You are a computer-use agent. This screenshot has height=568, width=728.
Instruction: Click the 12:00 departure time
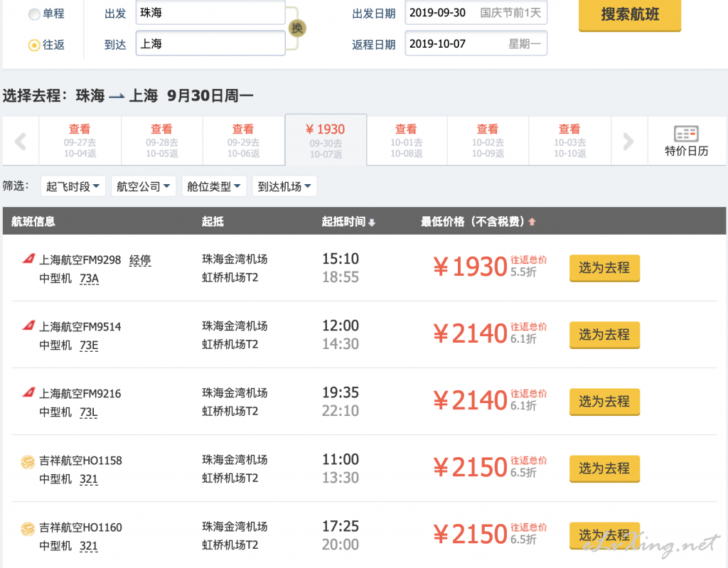tap(341, 326)
